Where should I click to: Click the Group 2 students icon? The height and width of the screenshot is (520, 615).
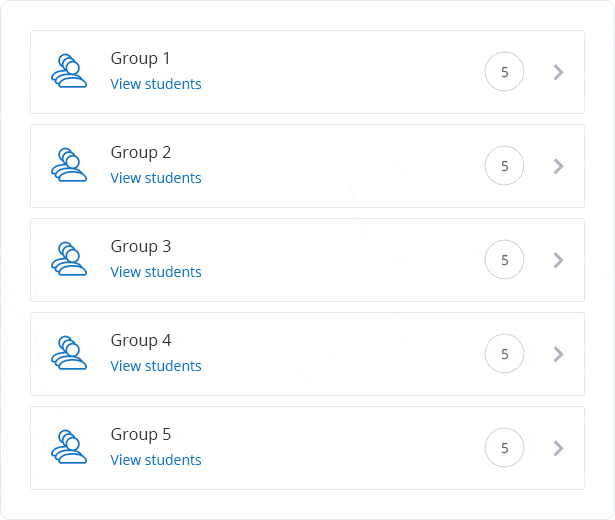click(69, 166)
